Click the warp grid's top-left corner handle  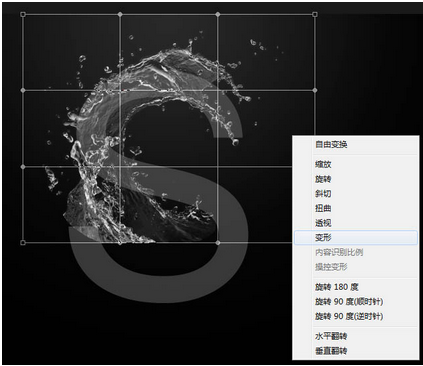(x=23, y=14)
